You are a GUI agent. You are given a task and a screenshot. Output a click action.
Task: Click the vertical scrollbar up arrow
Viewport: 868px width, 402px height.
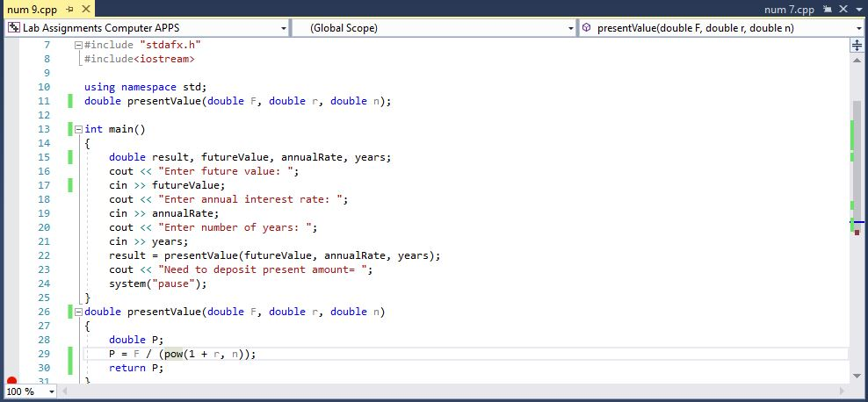[x=857, y=60]
